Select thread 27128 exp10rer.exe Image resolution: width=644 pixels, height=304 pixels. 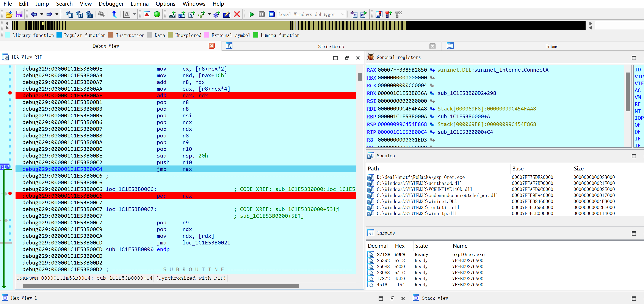click(x=505, y=254)
